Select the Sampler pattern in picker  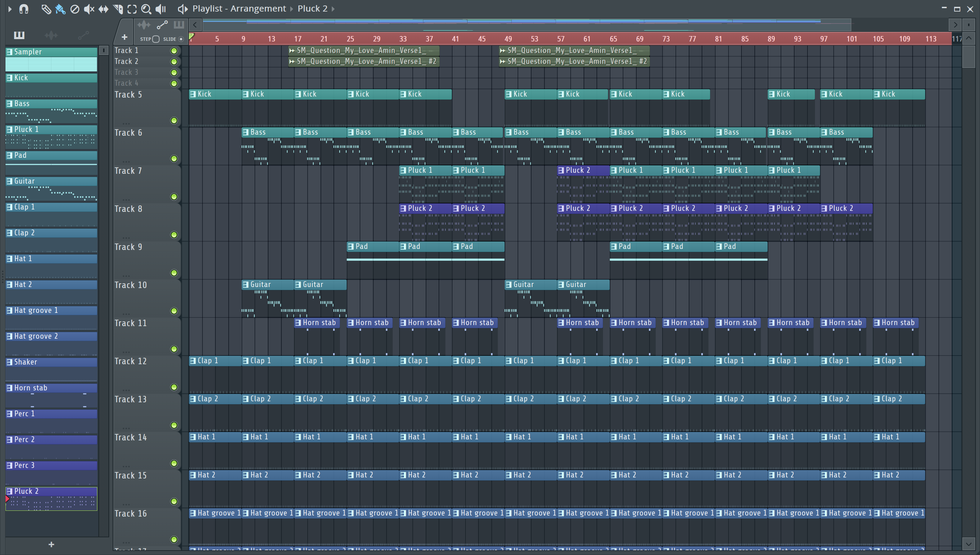[51, 60]
